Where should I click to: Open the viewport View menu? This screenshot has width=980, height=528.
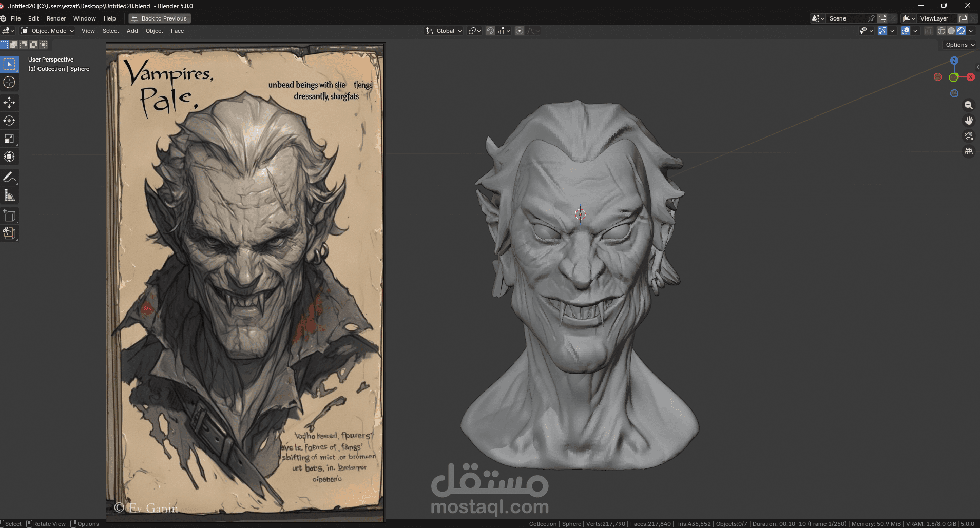88,31
